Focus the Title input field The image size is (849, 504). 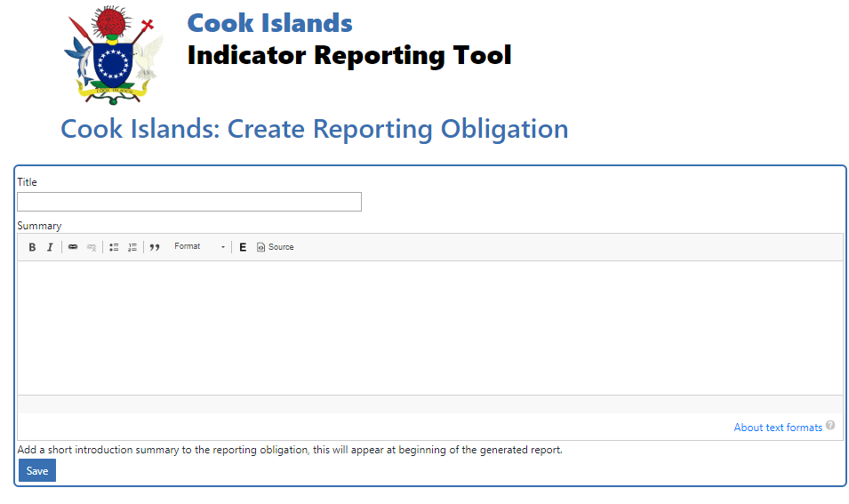pos(189,202)
